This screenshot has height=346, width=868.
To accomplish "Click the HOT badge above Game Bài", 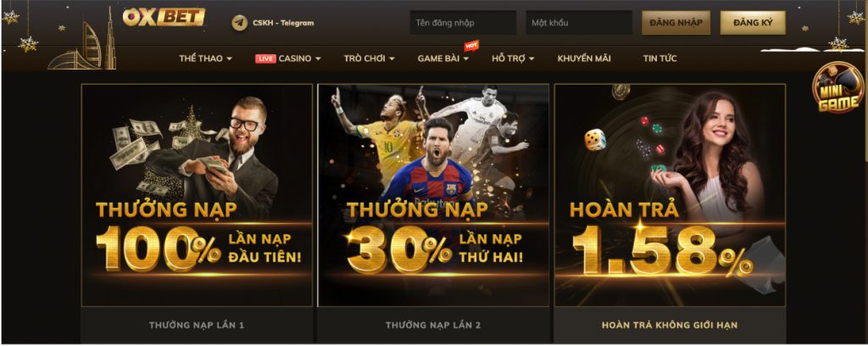I will tap(471, 46).
